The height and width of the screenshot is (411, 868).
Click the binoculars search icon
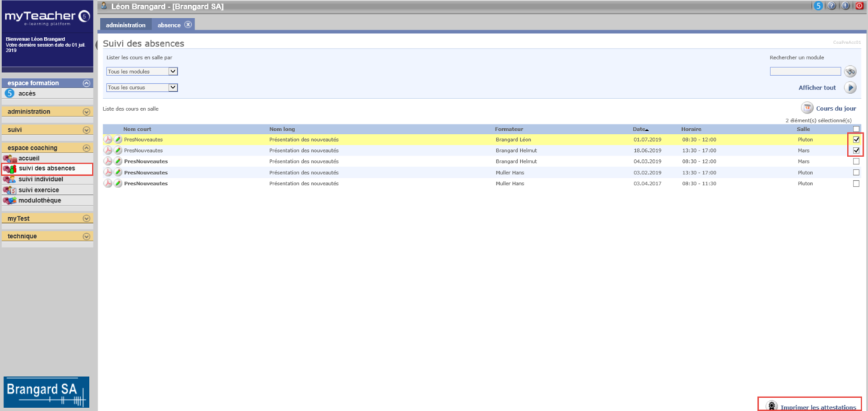click(850, 71)
